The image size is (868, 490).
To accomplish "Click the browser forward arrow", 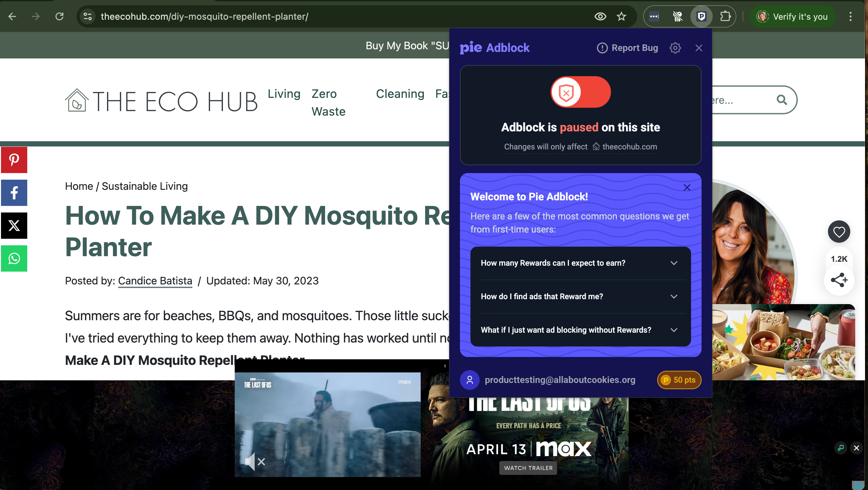I will 36,16.
